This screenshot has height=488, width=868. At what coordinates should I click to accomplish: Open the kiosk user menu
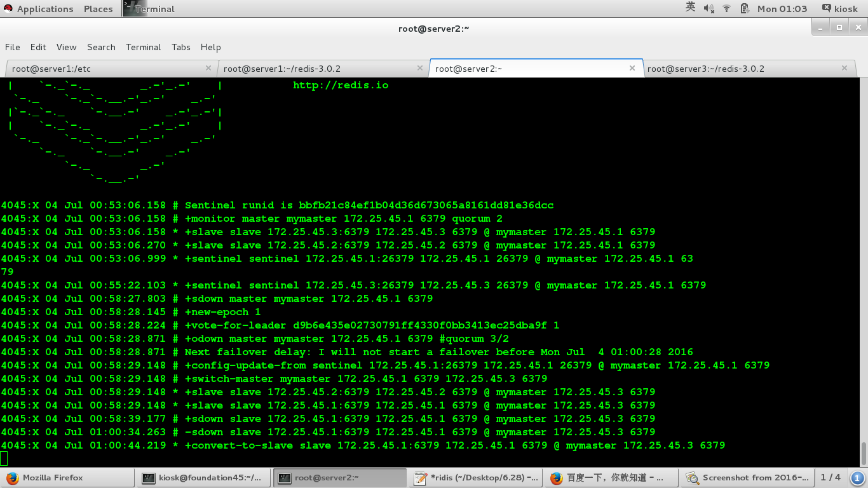tap(839, 9)
